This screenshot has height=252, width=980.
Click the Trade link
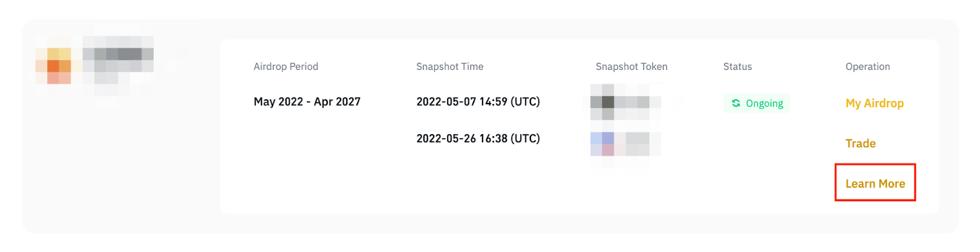pos(860,143)
